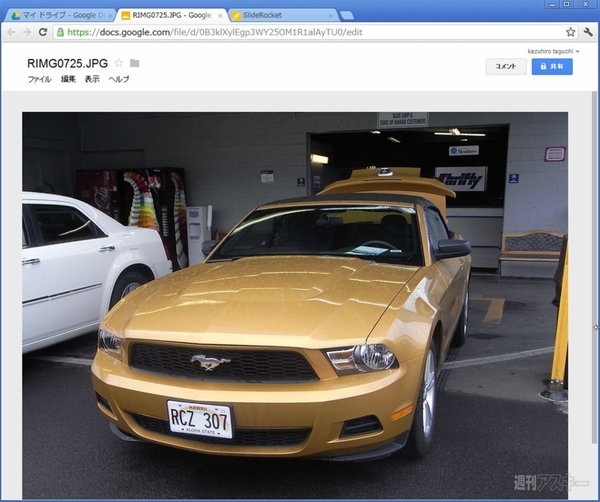Click the browser back arrow
The width and height of the screenshot is (600, 502).
tap(11, 32)
